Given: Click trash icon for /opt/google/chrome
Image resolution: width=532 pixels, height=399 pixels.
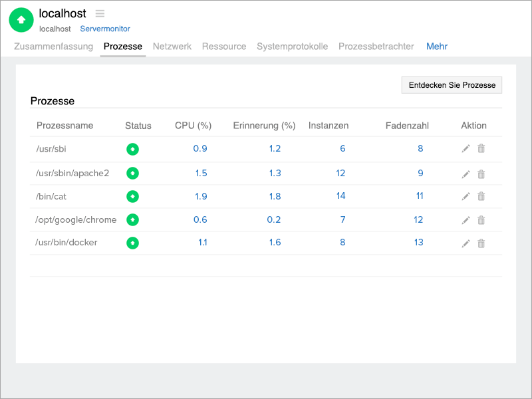Looking at the screenshot, I should 481,220.
